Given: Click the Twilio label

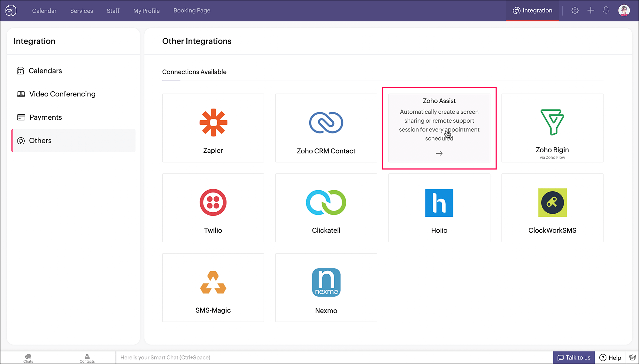Looking at the screenshot, I should (x=213, y=230).
